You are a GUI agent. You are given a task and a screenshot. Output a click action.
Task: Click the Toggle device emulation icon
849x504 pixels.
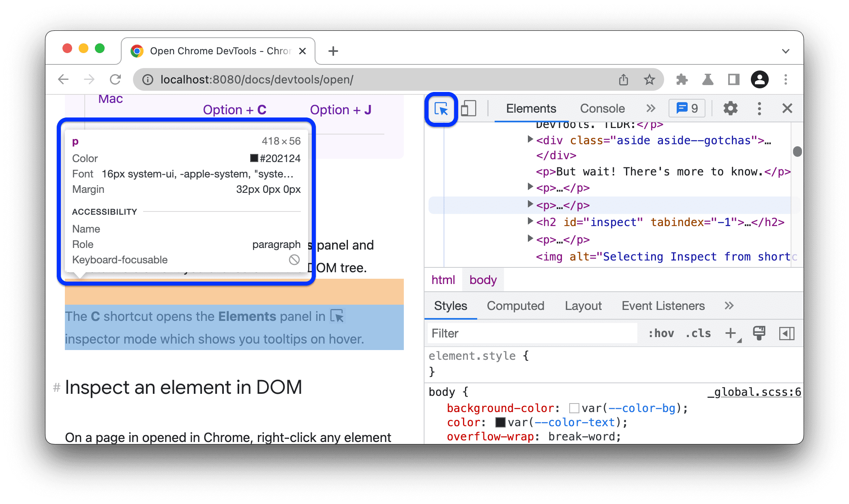point(469,109)
